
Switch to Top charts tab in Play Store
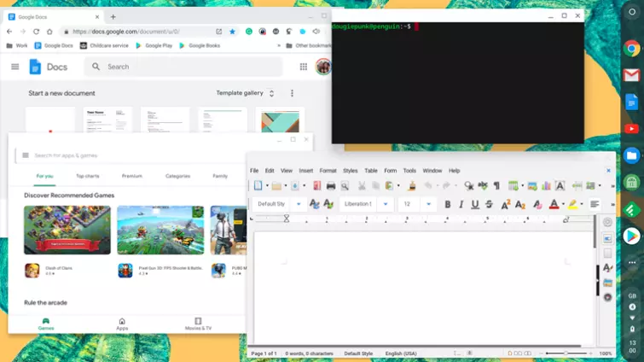(x=87, y=176)
